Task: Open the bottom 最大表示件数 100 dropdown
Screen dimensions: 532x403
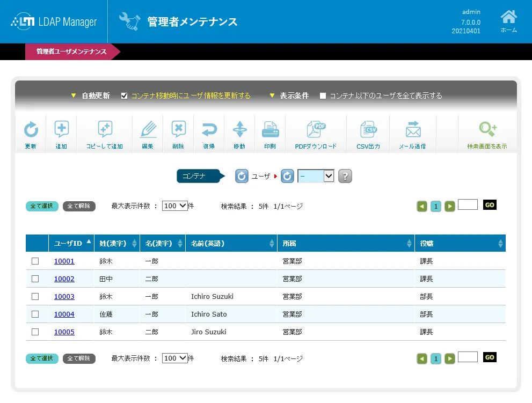Action: [x=174, y=358]
